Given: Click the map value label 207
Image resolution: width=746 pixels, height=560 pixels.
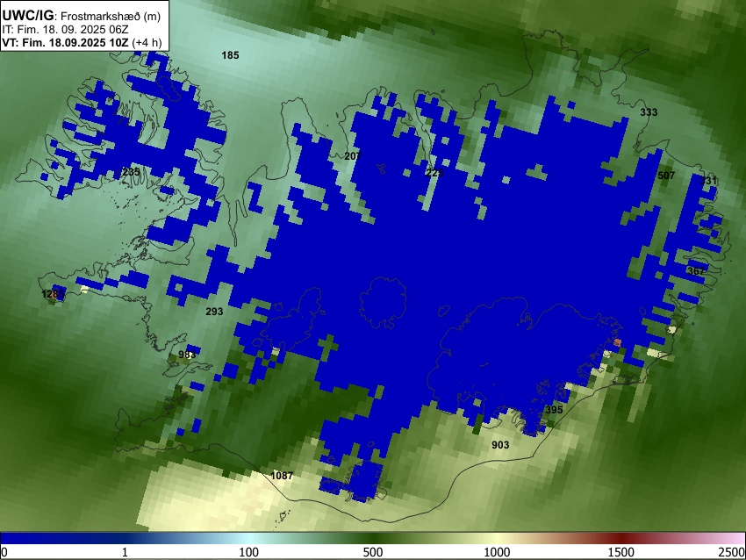Looking at the screenshot, I should coord(353,156).
